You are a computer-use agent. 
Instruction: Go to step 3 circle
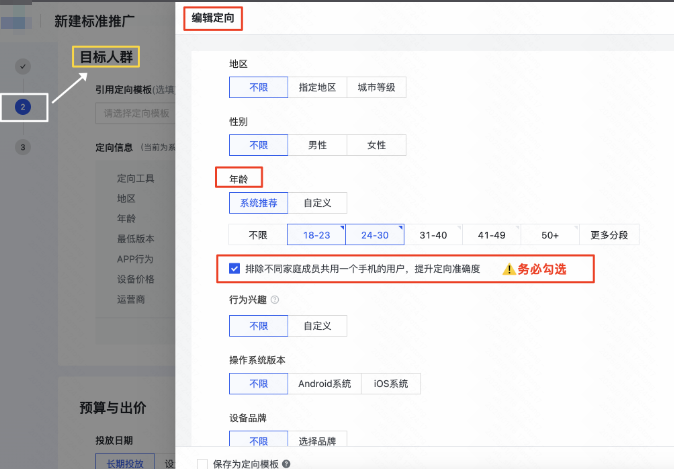[x=23, y=147]
